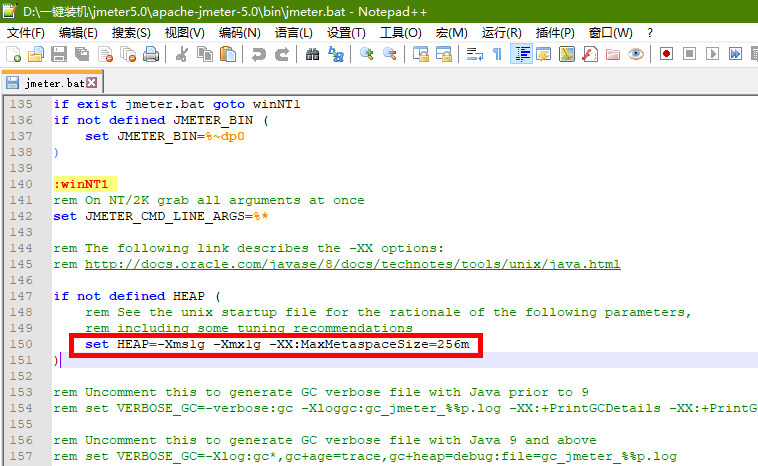This screenshot has width=758, height=466.
Task: Cut selected text with scissors icon
Action: pyautogui.click(x=182, y=54)
